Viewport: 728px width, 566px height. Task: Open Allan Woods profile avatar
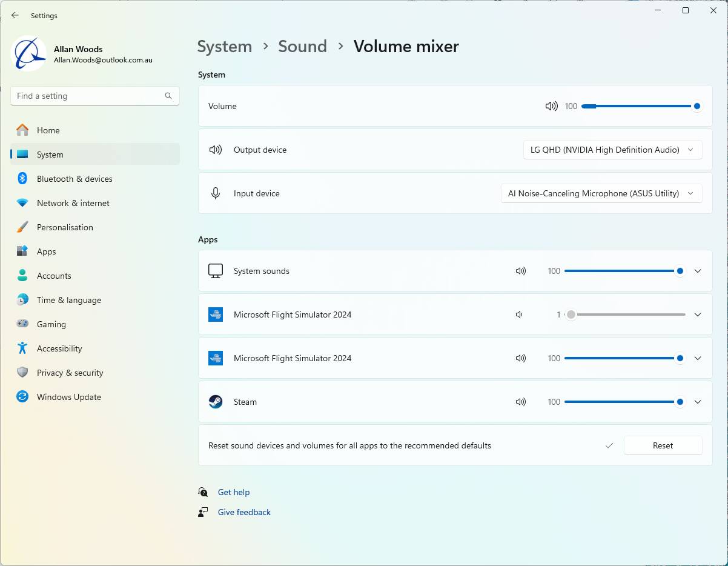(28, 54)
